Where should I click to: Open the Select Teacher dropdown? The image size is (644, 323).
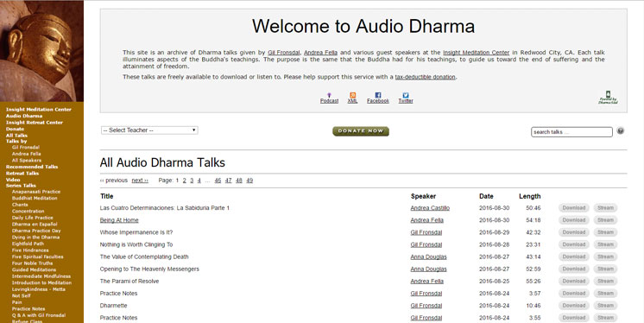click(149, 130)
